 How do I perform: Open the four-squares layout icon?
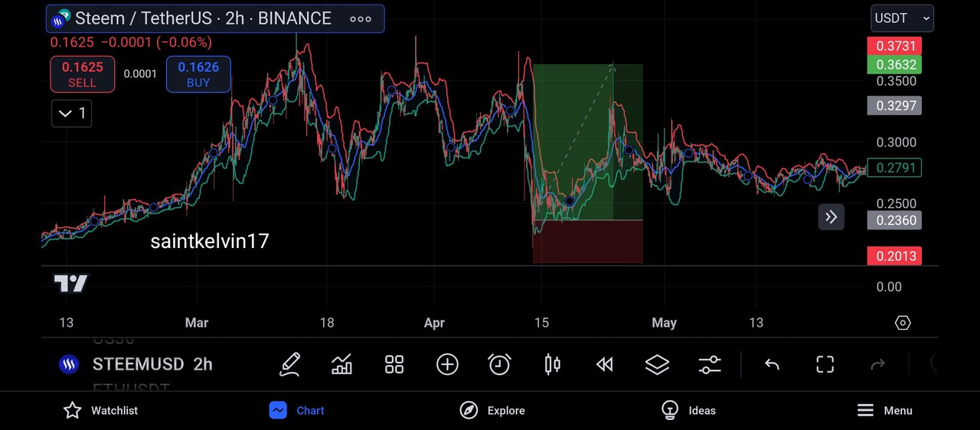click(394, 364)
